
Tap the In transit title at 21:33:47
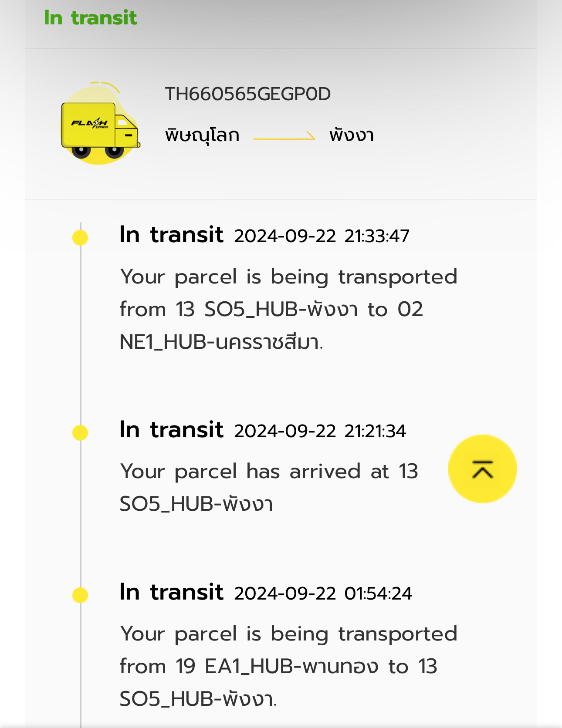(172, 235)
